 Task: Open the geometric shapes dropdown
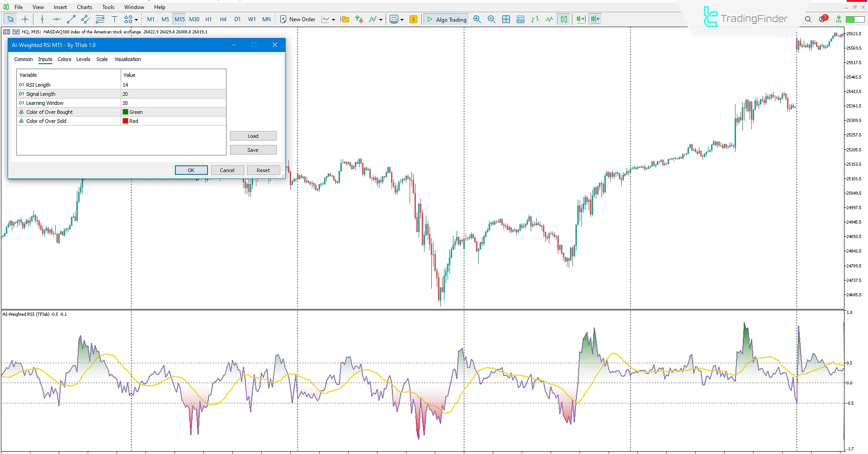(x=135, y=19)
